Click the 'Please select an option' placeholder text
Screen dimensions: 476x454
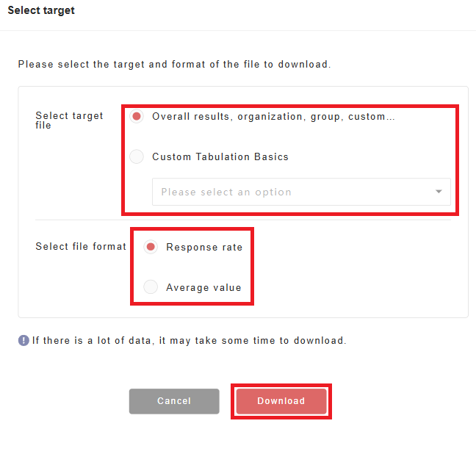226,192
